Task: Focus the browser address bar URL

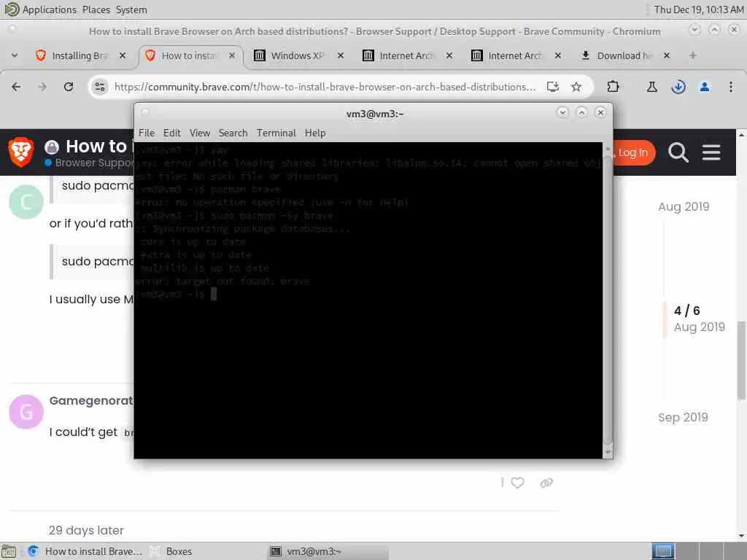Action: [x=325, y=87]
